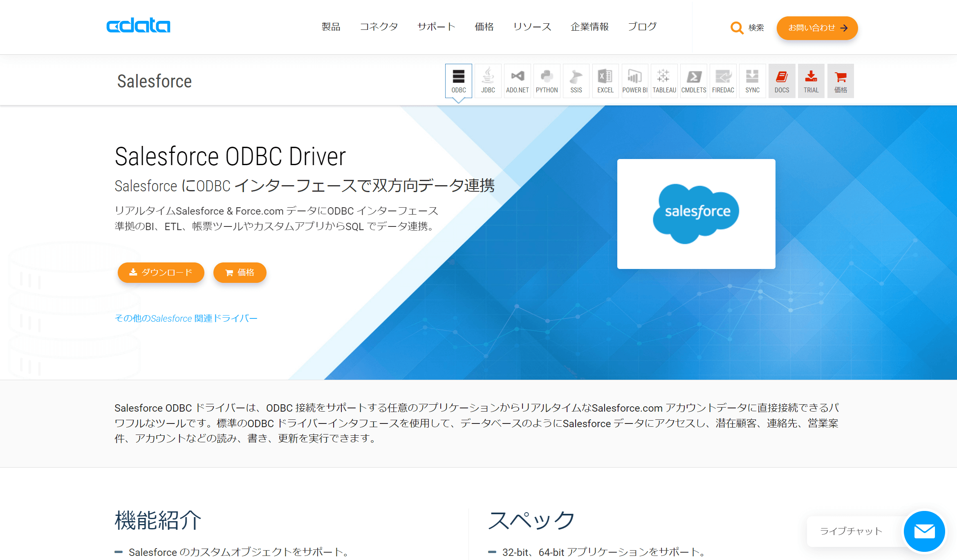
Task: Follow the その他のSalesforce 関連ドライバー link
Action: pos(186,318)
